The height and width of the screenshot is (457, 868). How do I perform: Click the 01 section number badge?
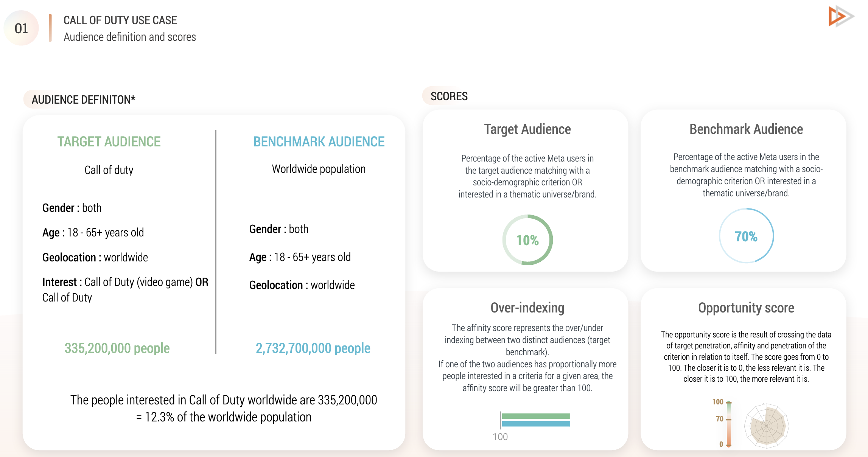(21, 28)
